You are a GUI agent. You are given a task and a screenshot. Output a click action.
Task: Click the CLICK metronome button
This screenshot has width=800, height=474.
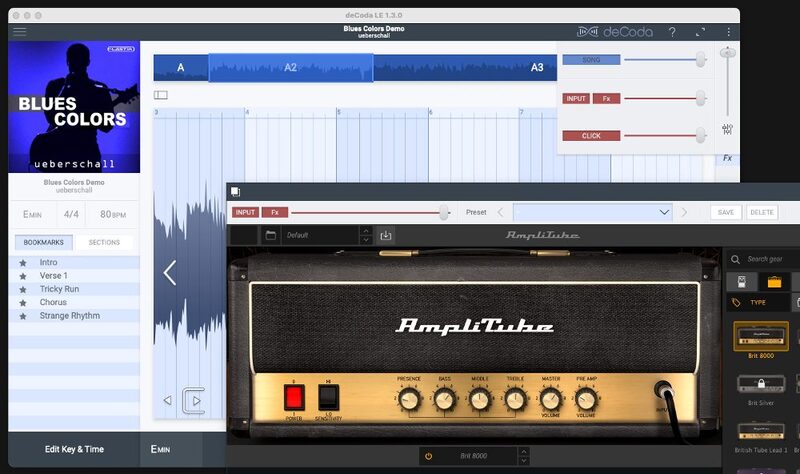(591, 135)
